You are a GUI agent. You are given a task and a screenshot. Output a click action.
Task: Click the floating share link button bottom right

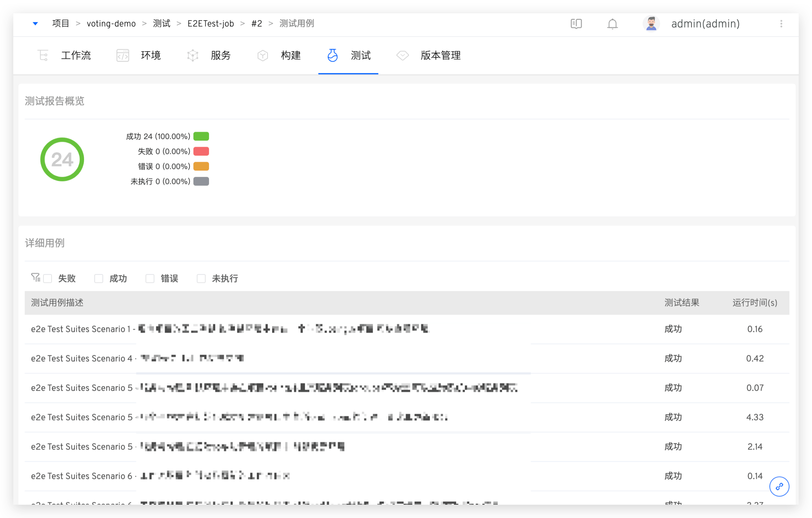pos(779,487)
